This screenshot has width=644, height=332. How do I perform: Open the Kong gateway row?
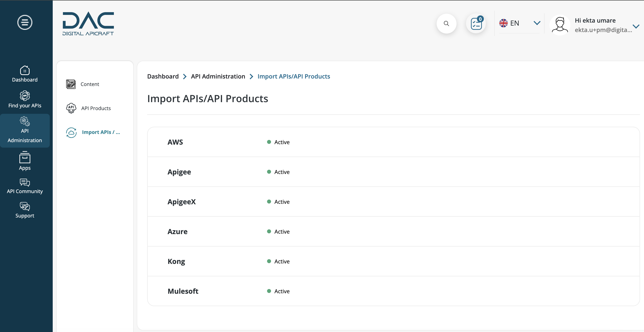394,261
